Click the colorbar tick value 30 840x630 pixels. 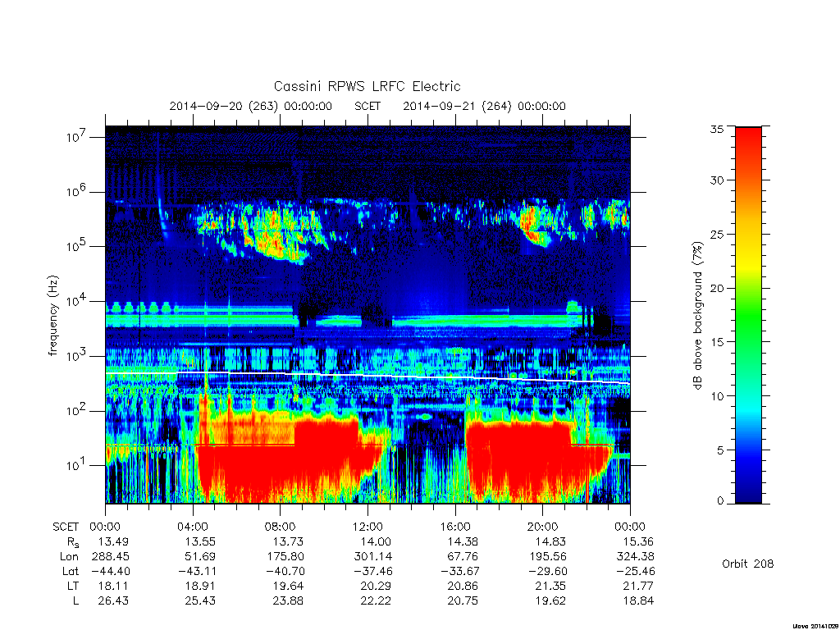tap(717, 180)
